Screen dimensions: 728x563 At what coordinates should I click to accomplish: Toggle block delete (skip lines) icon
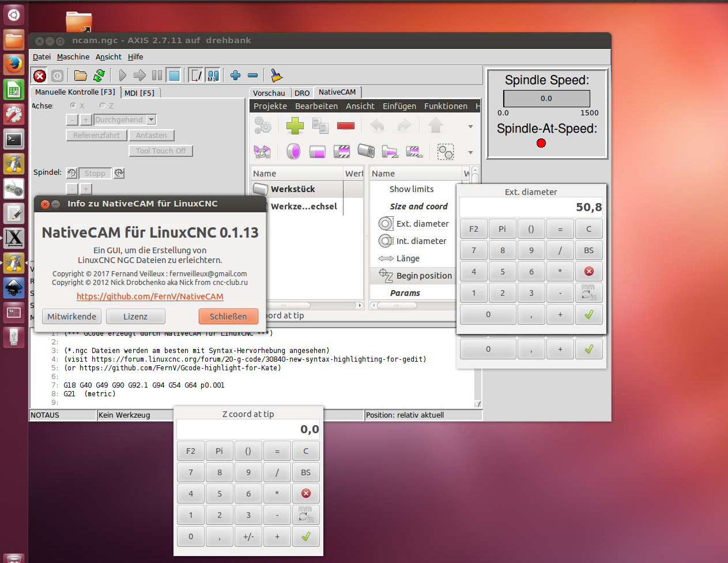[196, 76]
